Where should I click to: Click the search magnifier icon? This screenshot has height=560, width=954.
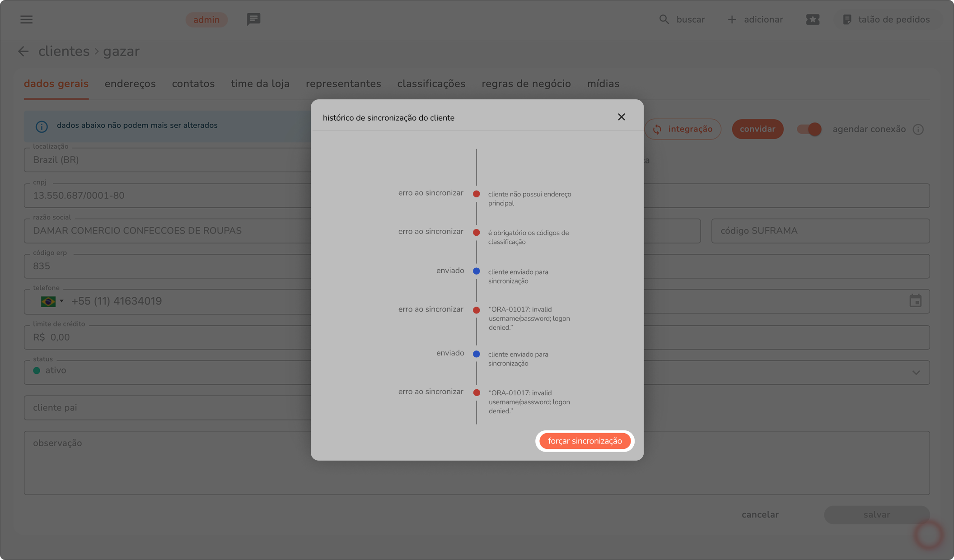coord(664,19)
